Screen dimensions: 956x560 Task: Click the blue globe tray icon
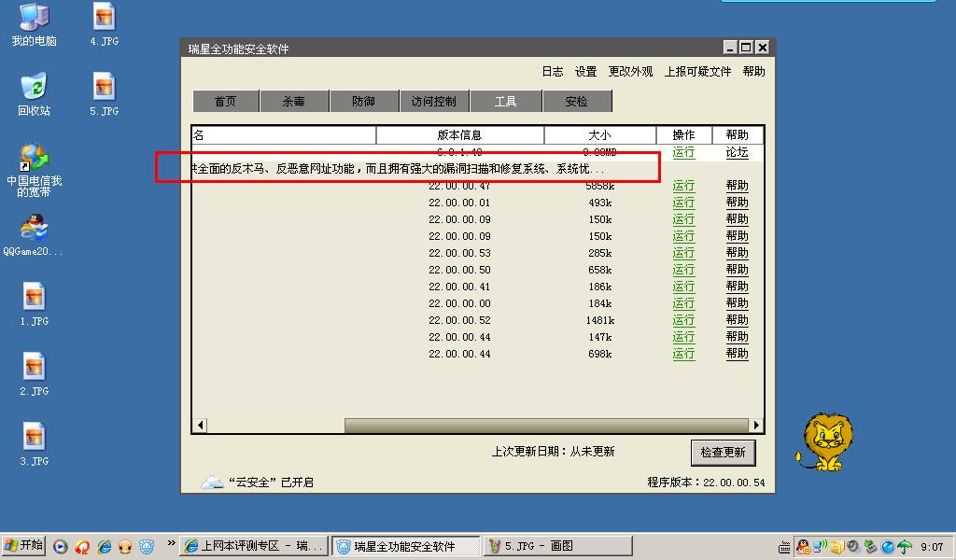click(x=888, y=547)
